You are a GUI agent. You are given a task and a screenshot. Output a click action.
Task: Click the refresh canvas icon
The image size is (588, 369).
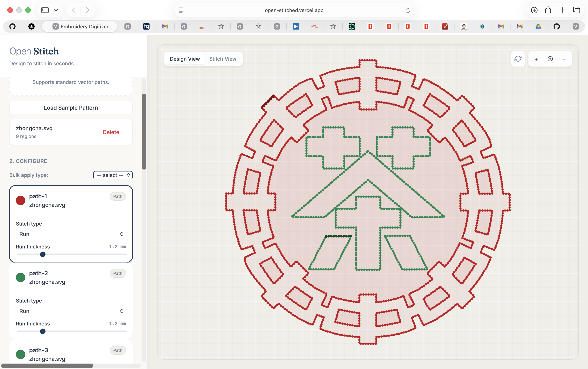coord(518,59)
